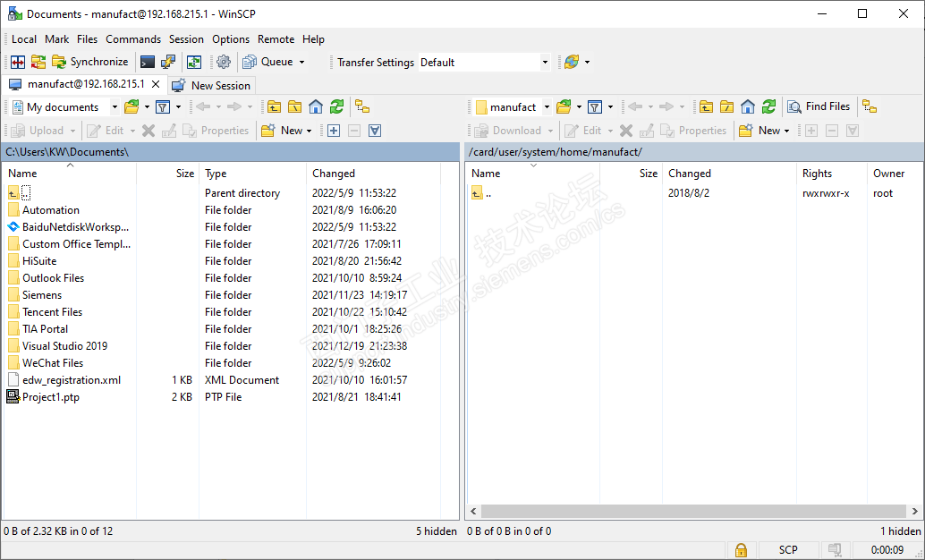Click the local Select Files plus icon
This screenshot has height=560, width=925.
click(x=334, y=131)
